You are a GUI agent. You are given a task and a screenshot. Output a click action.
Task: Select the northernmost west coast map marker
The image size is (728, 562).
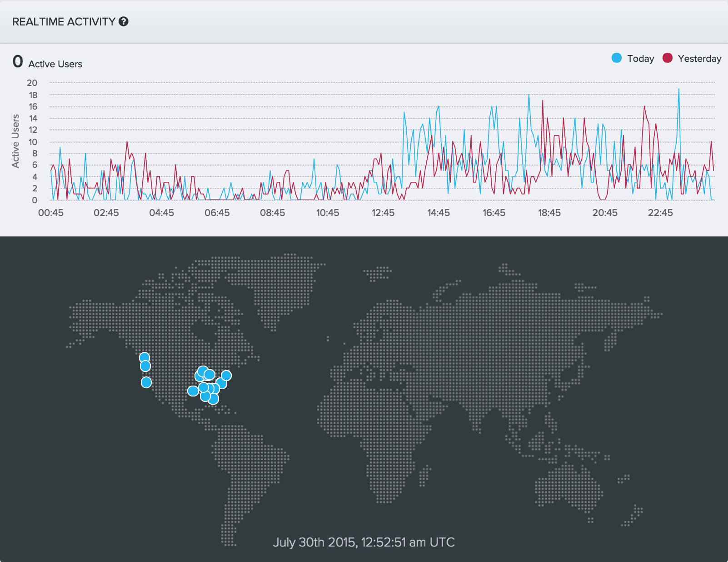[x=145, y=358]
